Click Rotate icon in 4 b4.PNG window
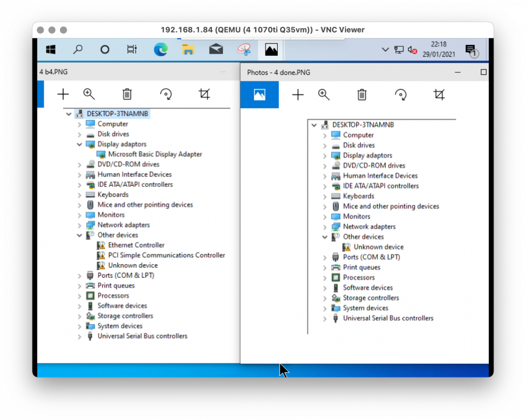 (166, 94)
